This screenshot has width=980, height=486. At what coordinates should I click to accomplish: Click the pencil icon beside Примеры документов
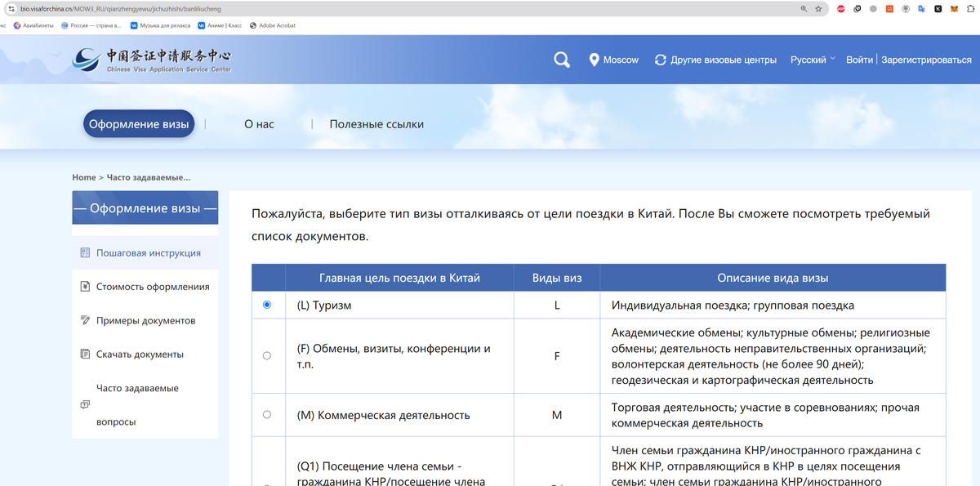click(85, 320)
